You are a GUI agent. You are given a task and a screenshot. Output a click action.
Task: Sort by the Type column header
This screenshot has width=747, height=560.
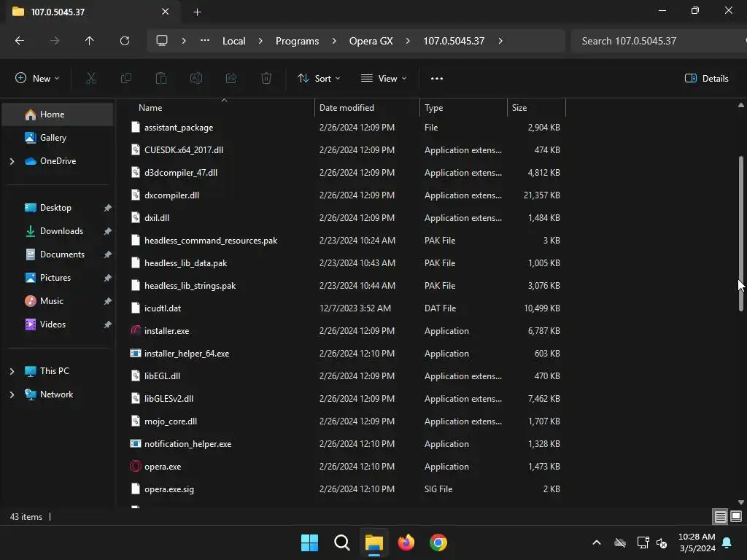463,108
